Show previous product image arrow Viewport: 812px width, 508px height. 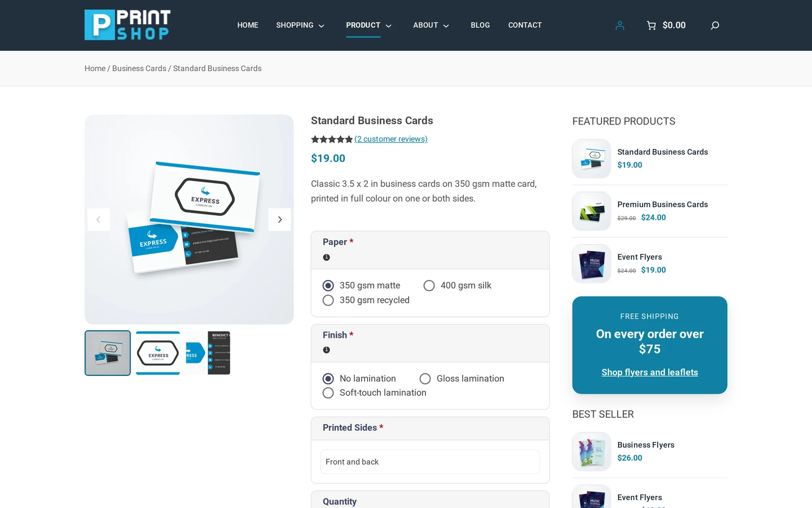click(98, 219)
